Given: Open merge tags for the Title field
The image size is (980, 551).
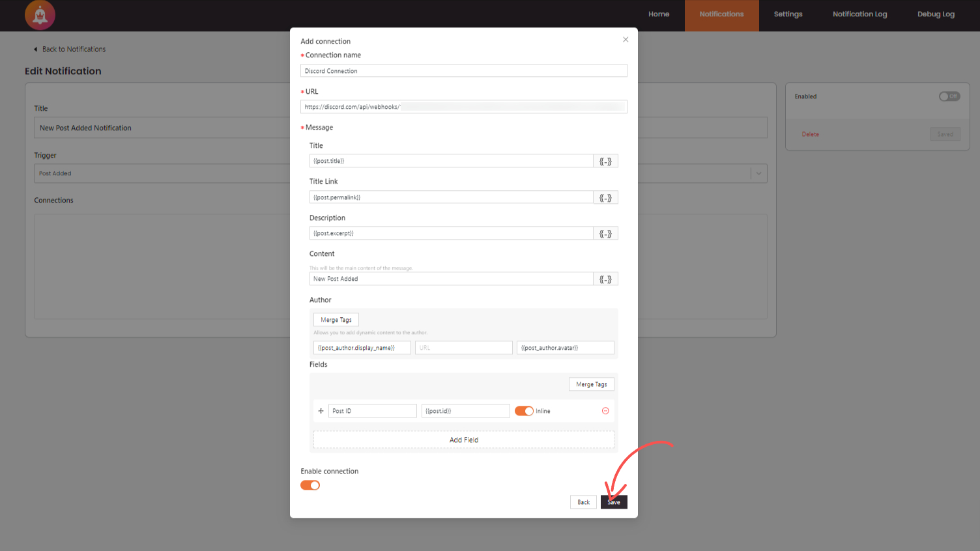Looking at the screenshot, I should [x=605, y=161].
